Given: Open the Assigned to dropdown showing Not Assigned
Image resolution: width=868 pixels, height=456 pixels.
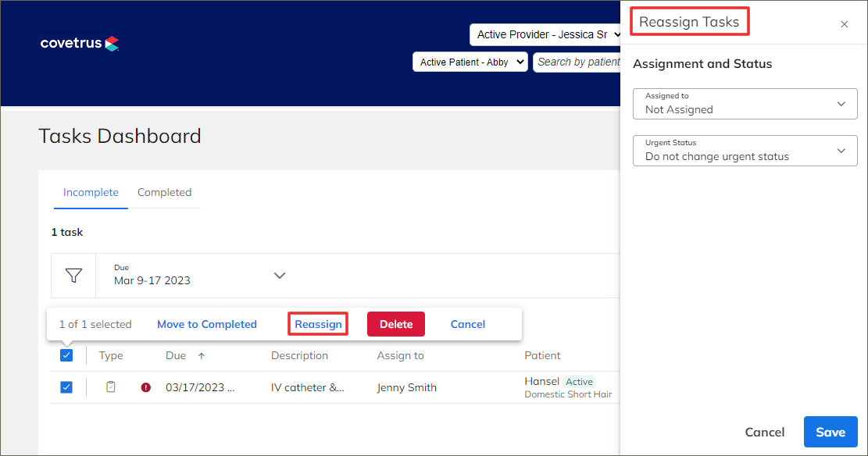Looking at the screenshot, I should pyautogui.click(x=744, y=104).
